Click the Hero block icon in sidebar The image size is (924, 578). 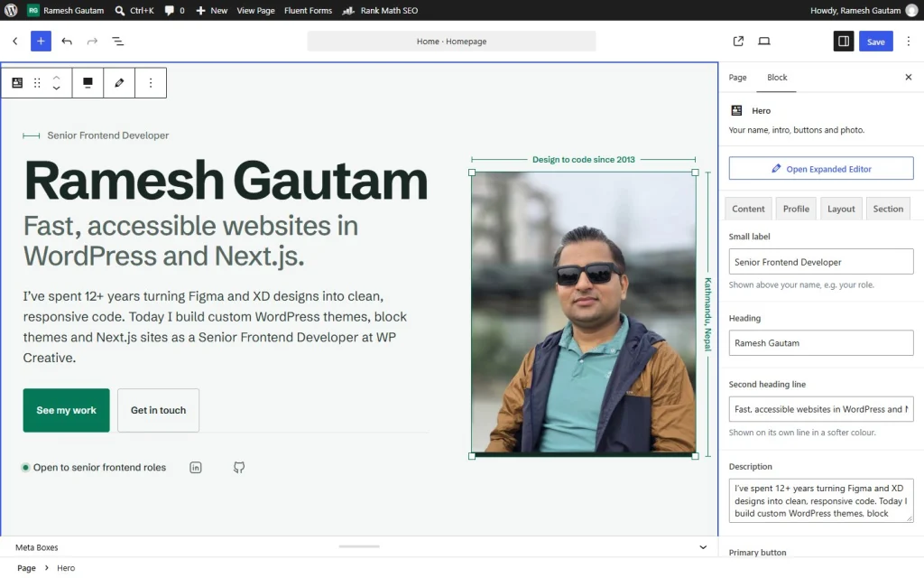click(736, 110)
